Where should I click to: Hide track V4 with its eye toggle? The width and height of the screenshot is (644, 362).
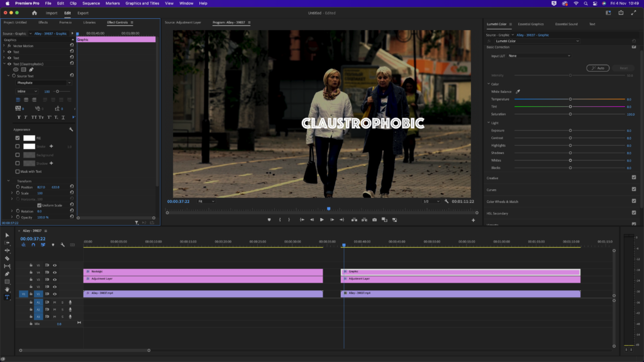55,273
